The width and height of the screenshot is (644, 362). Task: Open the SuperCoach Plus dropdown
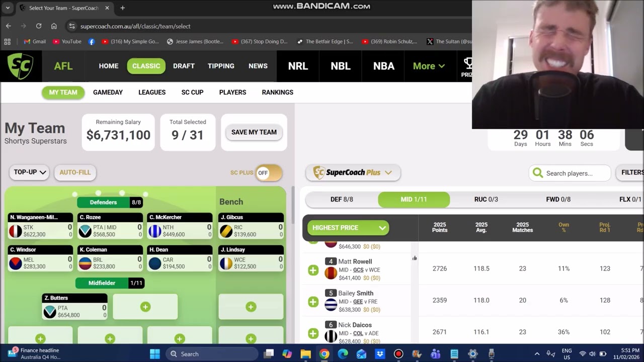(353, 172)
